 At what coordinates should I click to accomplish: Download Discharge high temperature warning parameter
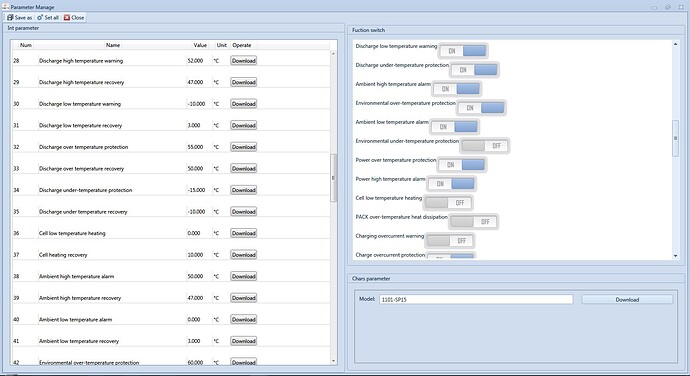[x=243, y=61]
